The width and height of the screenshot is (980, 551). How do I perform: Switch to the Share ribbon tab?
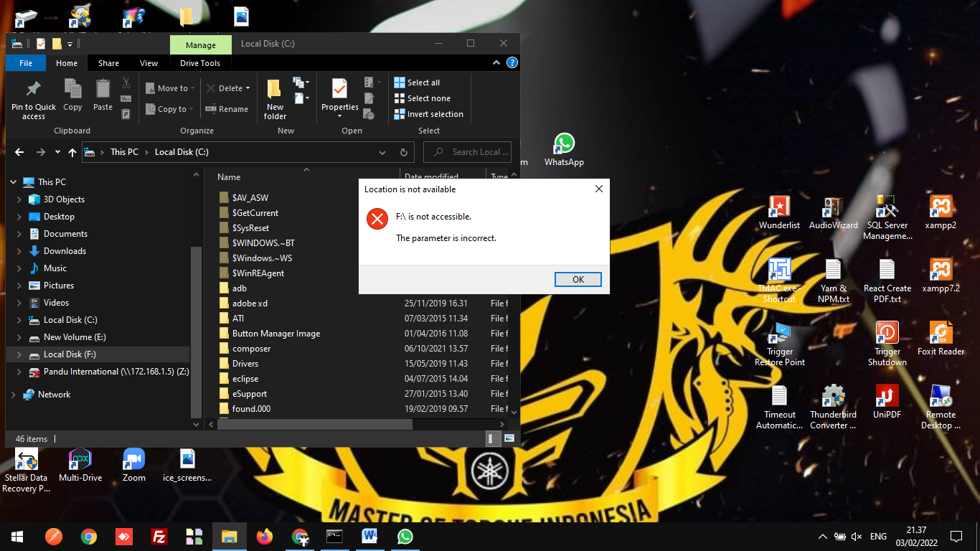click(x=109, y=63)
